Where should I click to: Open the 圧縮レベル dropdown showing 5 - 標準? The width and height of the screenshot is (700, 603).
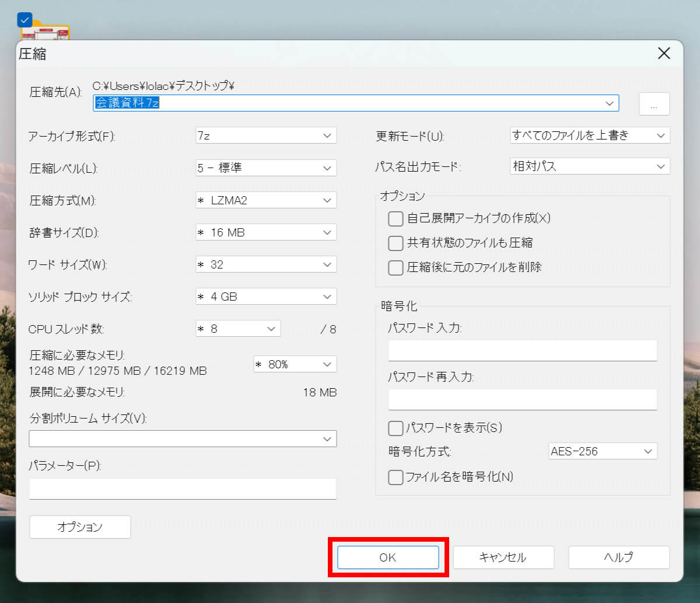[266, 168]
